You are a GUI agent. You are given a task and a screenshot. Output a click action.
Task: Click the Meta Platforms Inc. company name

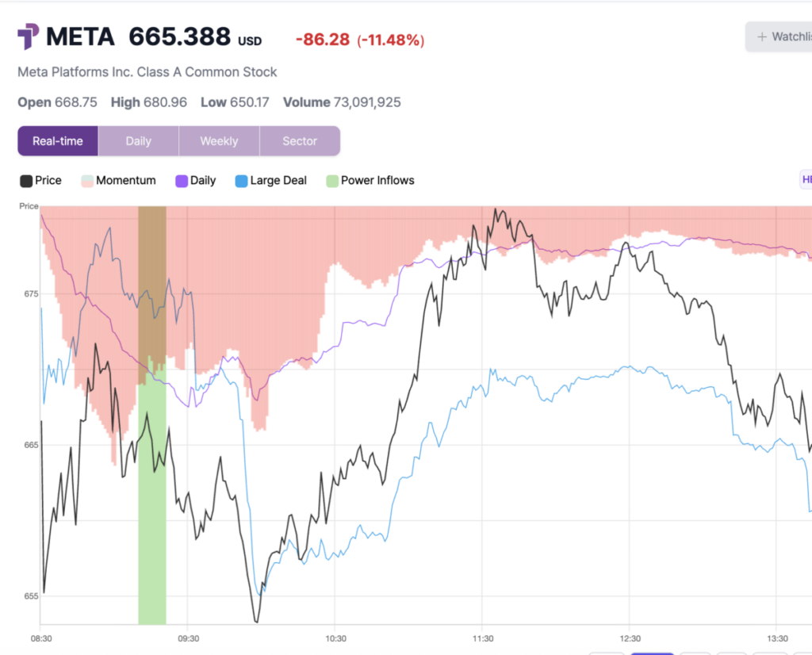click(x=147, y=71)
